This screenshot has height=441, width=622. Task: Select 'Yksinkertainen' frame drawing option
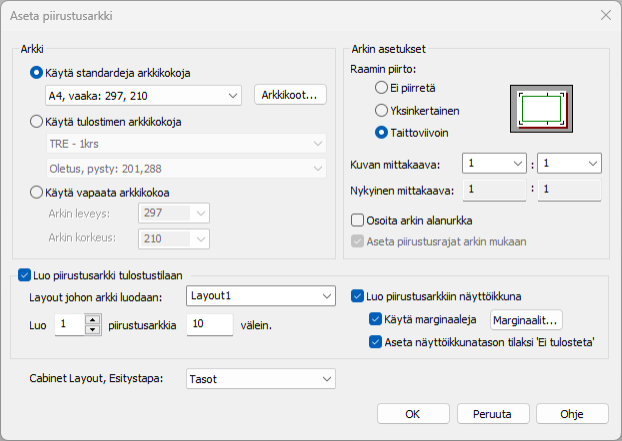point(381,110)
